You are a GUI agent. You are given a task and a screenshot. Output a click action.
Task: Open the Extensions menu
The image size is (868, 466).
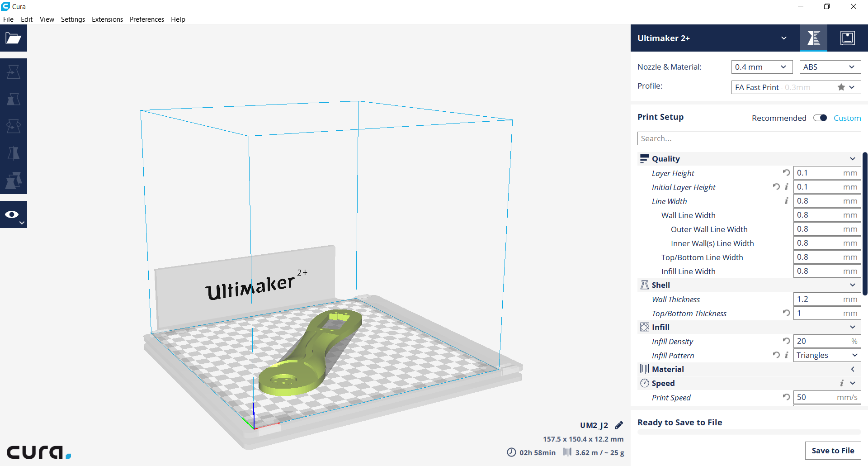point(107,19)
